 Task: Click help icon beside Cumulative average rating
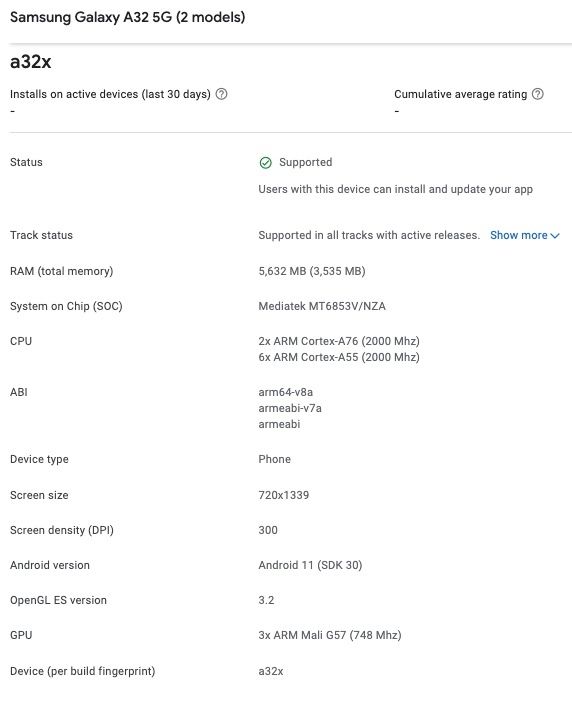[538, 94]
